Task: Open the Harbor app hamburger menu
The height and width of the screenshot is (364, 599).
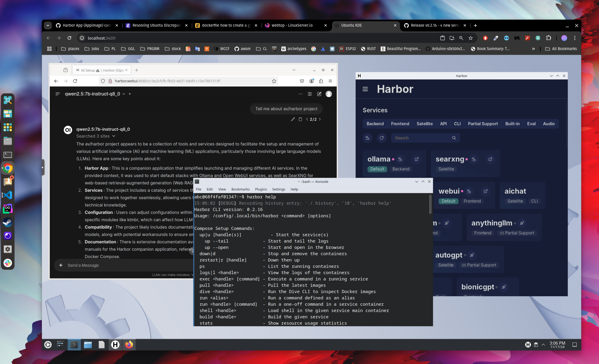Action: click(365, 89)
